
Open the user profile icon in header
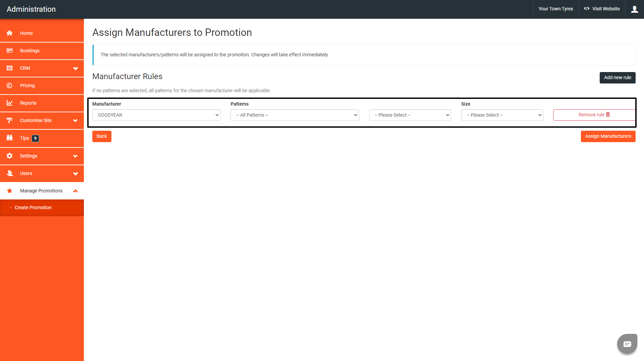click(x=634, y=9)
